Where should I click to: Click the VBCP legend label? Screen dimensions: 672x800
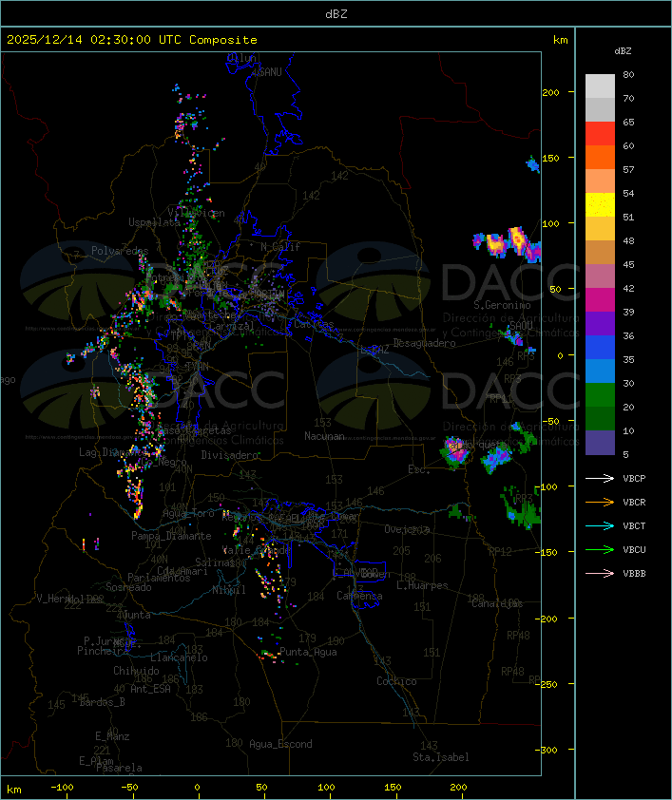click(634, 479)
